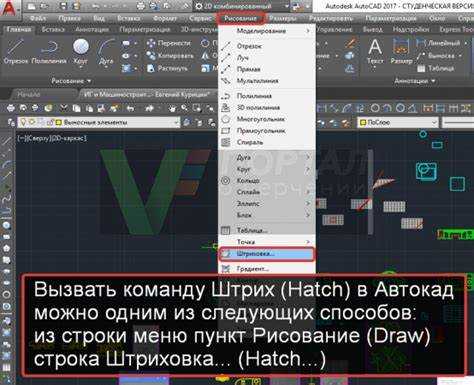Choose Полилиния from the Draw menu
Image resolution: width=474 pixels, height=385 pixels.
click(x=267, y=96)
